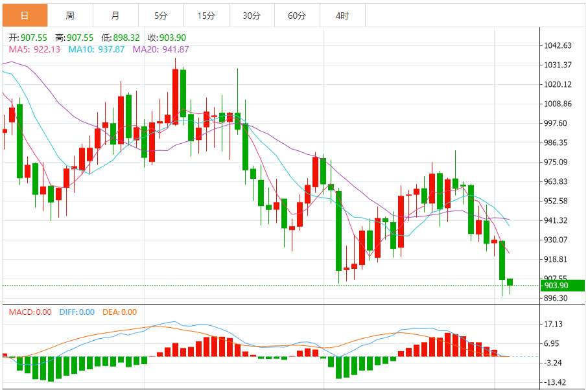This screenshot has height=390, width=588.
Task: Click the DEA:0.00 indicator label
Action: pos(120,312)
